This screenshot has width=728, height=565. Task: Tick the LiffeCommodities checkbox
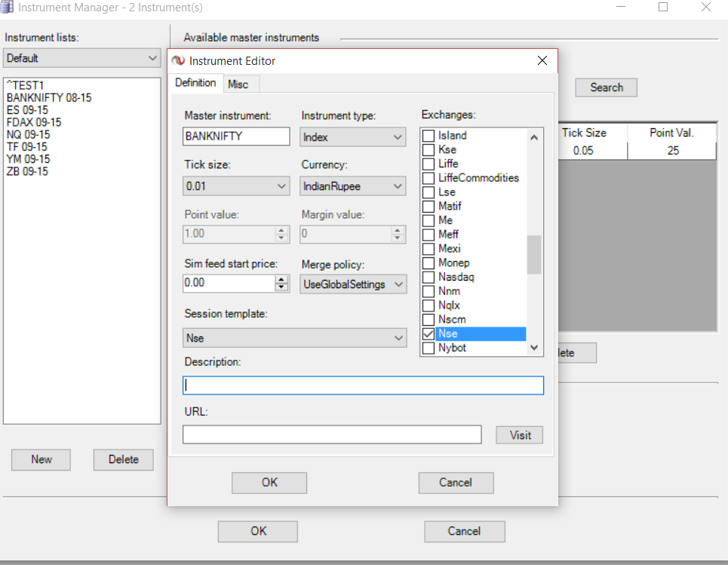(429, 178)
